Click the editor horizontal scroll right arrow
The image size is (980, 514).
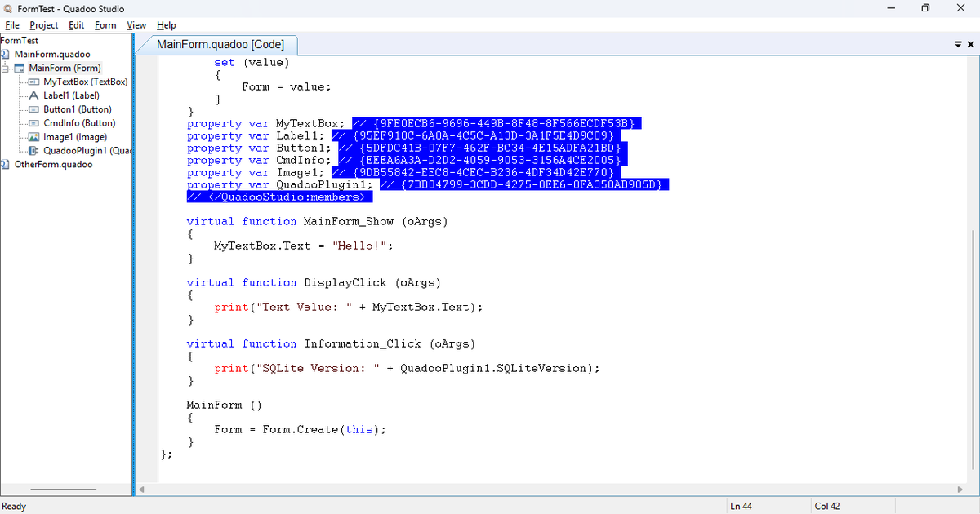pos(960,490)
